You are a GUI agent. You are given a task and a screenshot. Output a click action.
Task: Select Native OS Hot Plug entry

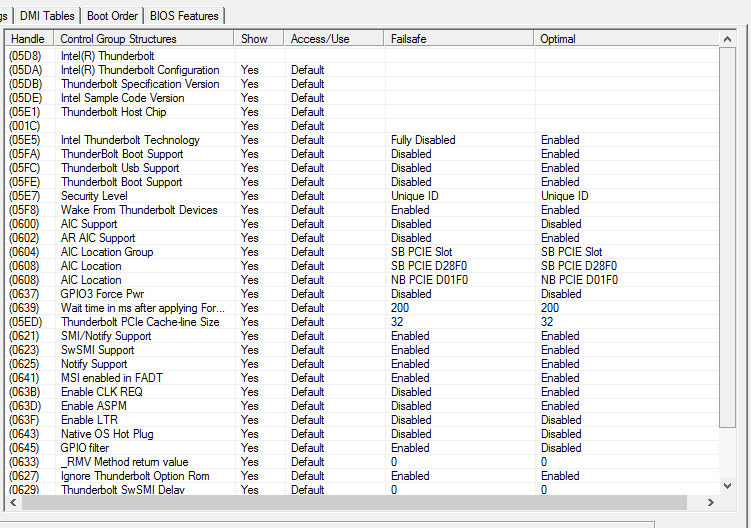(107, 434)
